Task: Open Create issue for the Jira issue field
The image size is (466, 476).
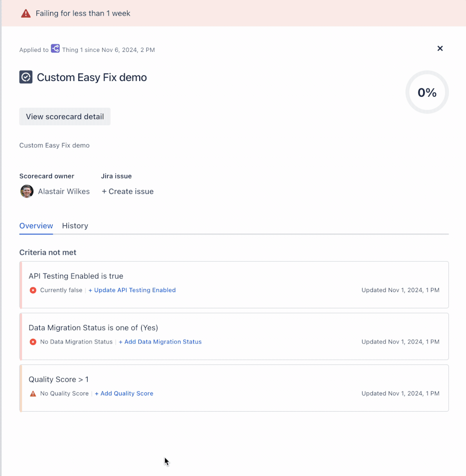Action: click(x=127, y=191)
